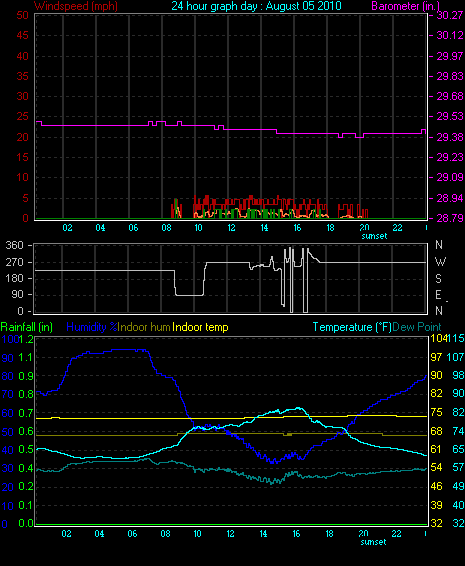465x566 pixels.
Task: Click the wind direction value '180'
Action: (15, 278)
